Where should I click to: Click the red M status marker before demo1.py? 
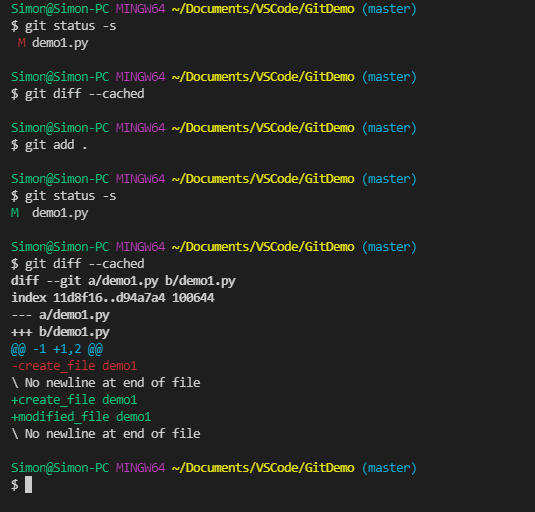point(21,43)
